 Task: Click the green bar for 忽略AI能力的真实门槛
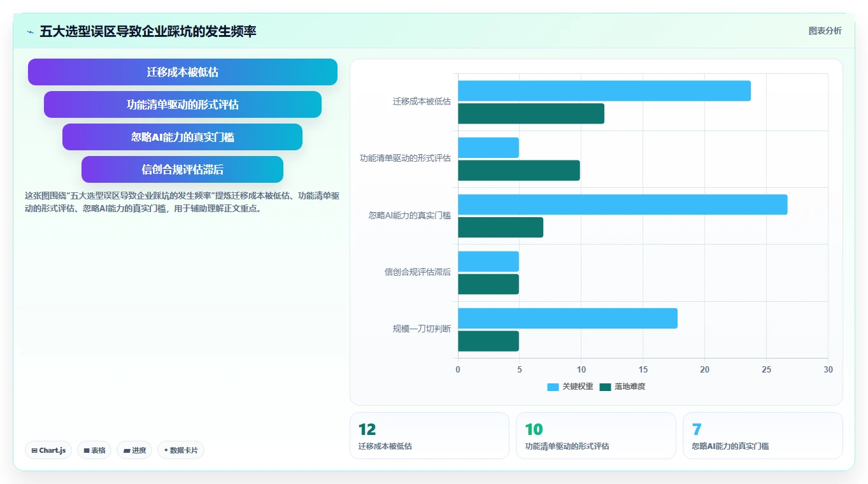coord(501,227)
